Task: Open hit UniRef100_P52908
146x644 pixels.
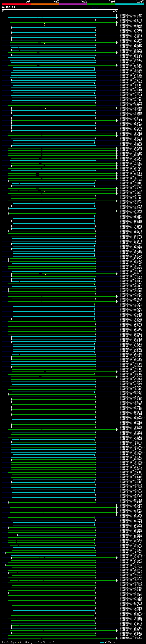Action: pos(131,22)
